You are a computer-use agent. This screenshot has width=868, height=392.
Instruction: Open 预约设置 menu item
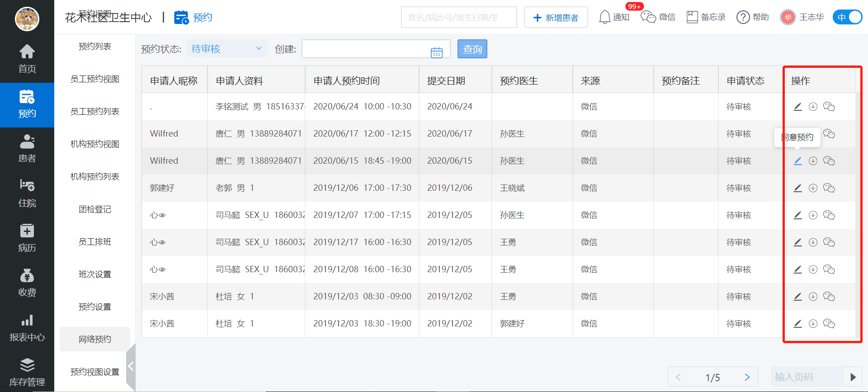point(95,307)
